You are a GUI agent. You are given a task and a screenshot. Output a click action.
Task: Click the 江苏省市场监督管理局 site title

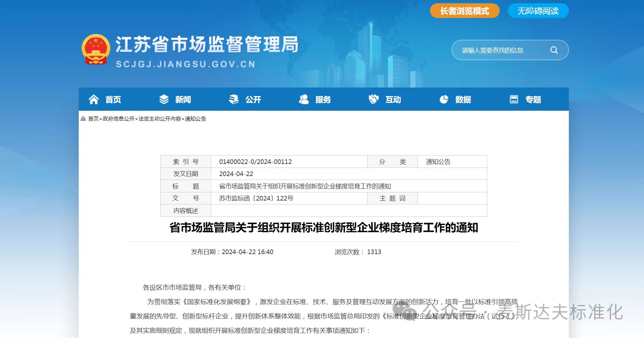pyautogui.click(x=207, y=45)
